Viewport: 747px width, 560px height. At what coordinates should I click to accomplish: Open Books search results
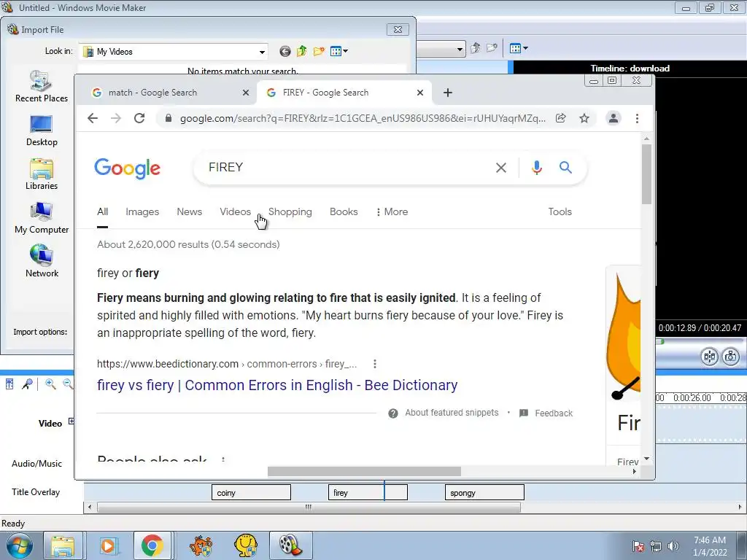pos(344,211)
